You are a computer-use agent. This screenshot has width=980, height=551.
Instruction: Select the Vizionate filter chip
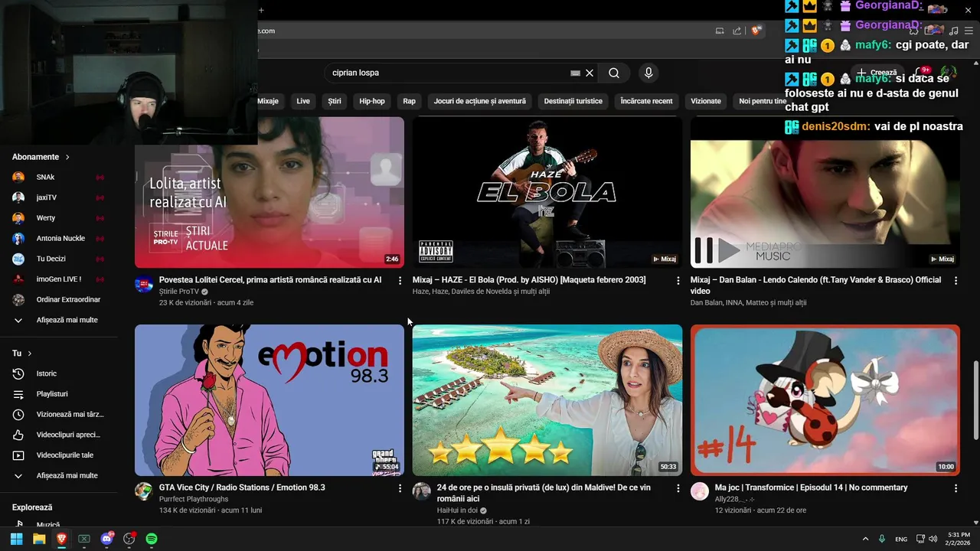(706, 101)
